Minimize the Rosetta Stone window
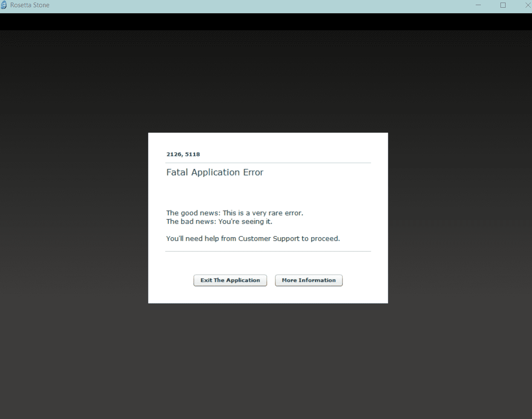Viewport: 532px width, 419px height. point(478,5)
